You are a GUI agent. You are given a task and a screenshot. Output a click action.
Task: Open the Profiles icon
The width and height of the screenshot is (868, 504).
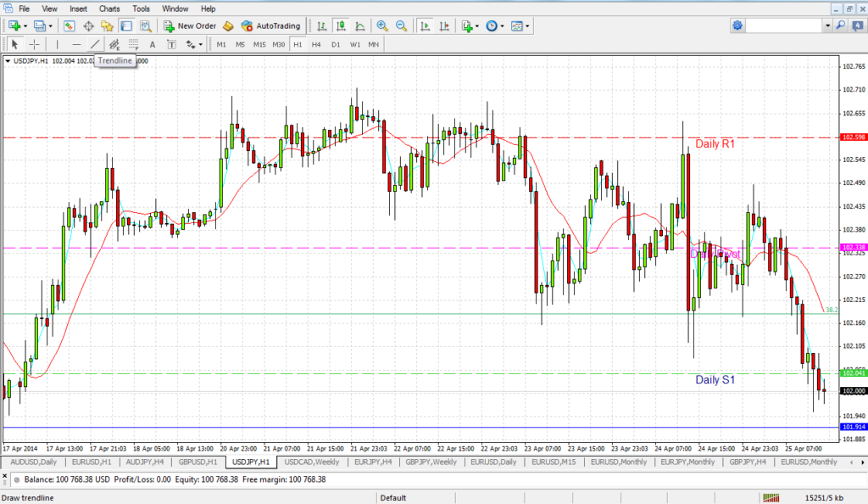(x=39, y=26)
